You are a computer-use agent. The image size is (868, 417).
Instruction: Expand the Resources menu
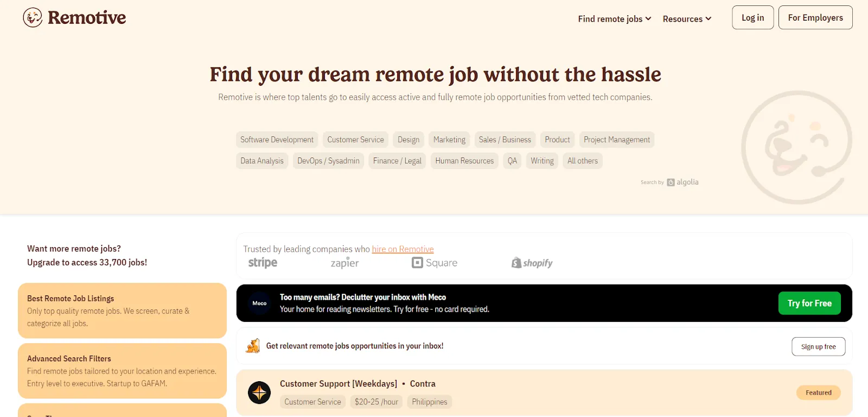click(x=687, y=18)
